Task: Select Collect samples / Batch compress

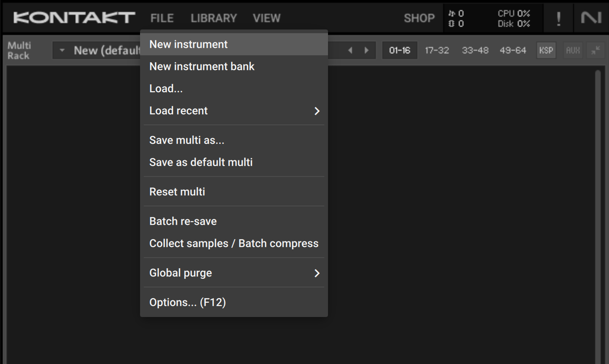Action: tap(234, 243)
